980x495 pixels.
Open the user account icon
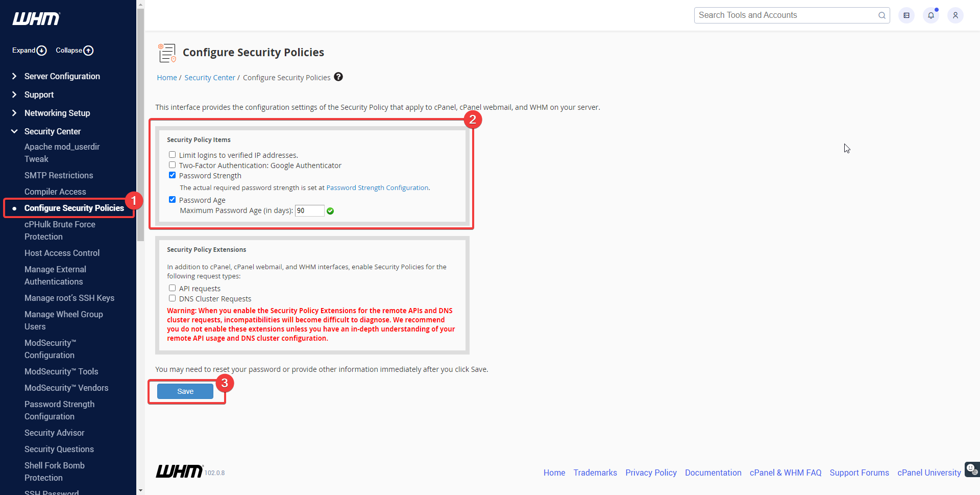(955, 15)
